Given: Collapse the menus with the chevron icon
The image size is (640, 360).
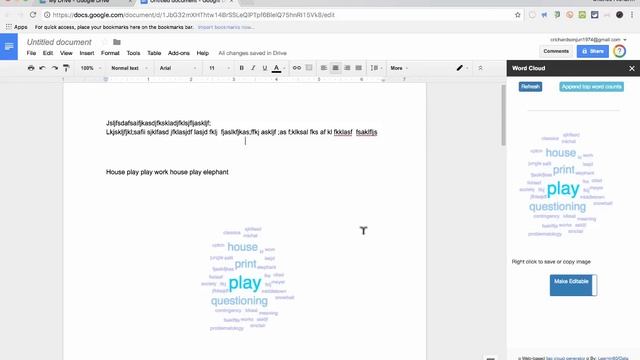Looking at the screenshot, I should pos(480,68).
